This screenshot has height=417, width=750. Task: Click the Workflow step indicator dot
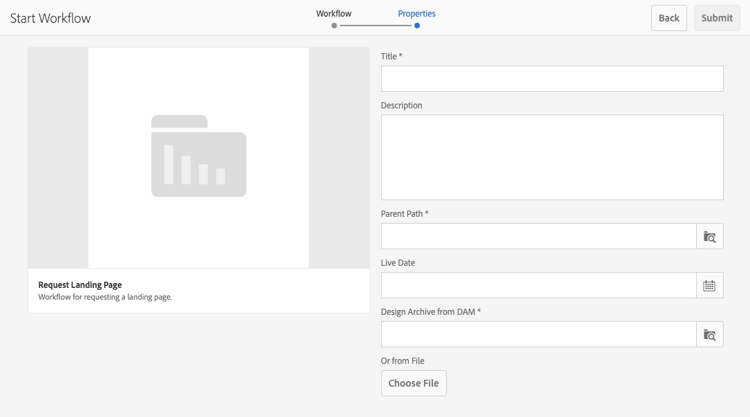click(x=334, y=25)
